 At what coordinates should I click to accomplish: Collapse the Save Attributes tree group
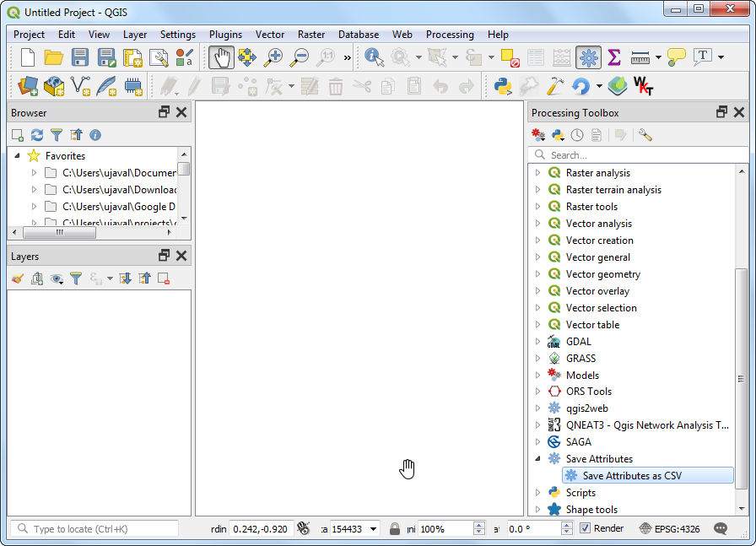(538, 459)
